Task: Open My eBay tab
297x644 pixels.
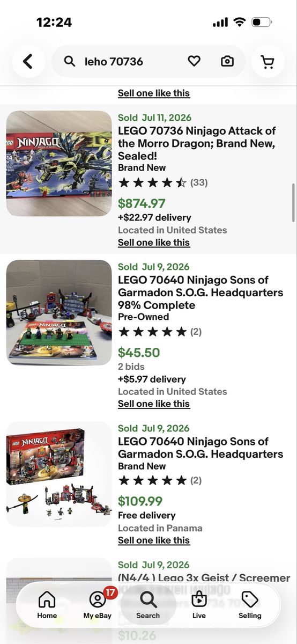Action: click(x=98, y=605)
